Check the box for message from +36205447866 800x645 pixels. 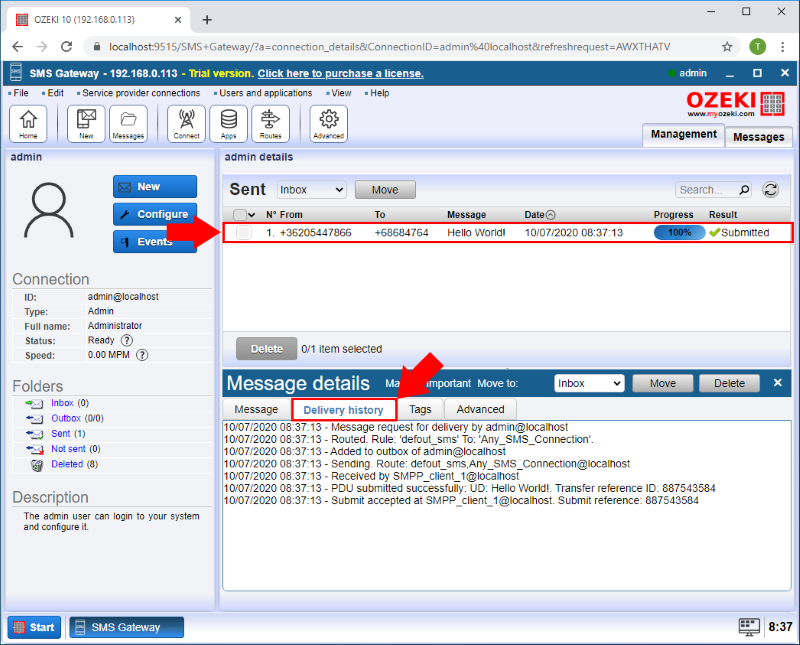pyautogui.click(x=244, y=233)
